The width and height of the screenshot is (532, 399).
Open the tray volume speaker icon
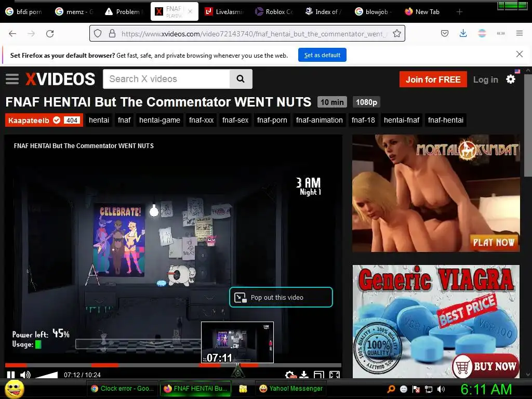[x=441, y=389]
